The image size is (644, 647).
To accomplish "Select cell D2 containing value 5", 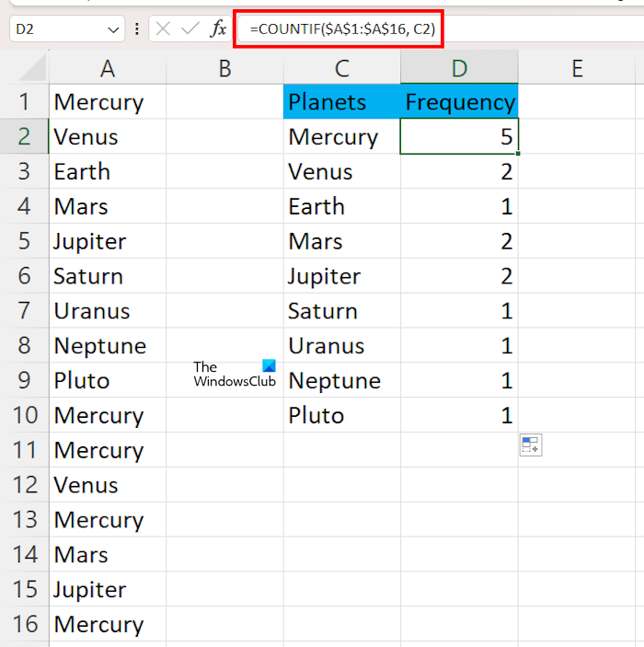I will (x=459, y=137).
